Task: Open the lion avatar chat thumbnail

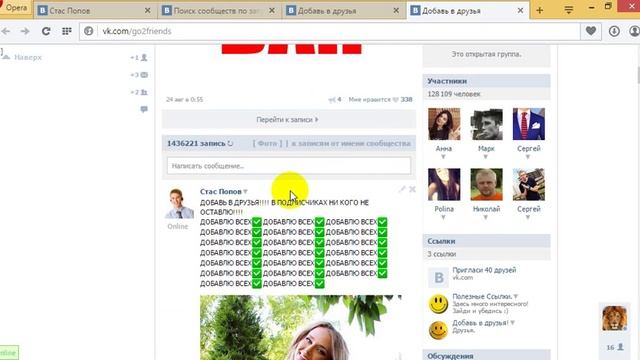Action: click(614, 318)
